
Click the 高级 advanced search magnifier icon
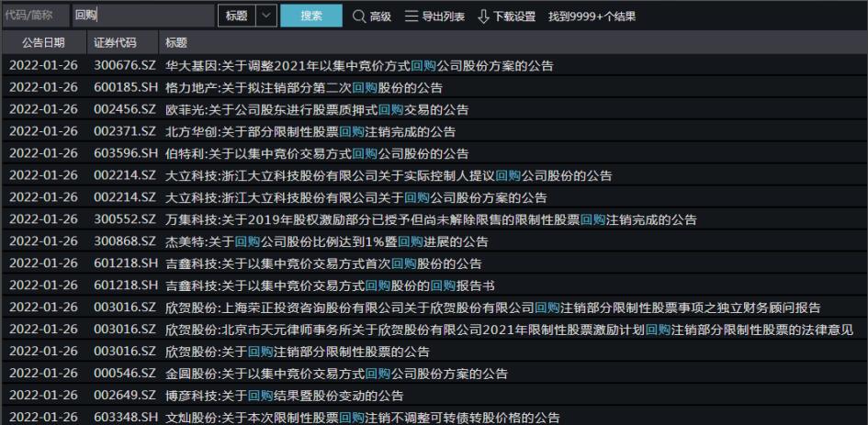[x=357, y=17]
